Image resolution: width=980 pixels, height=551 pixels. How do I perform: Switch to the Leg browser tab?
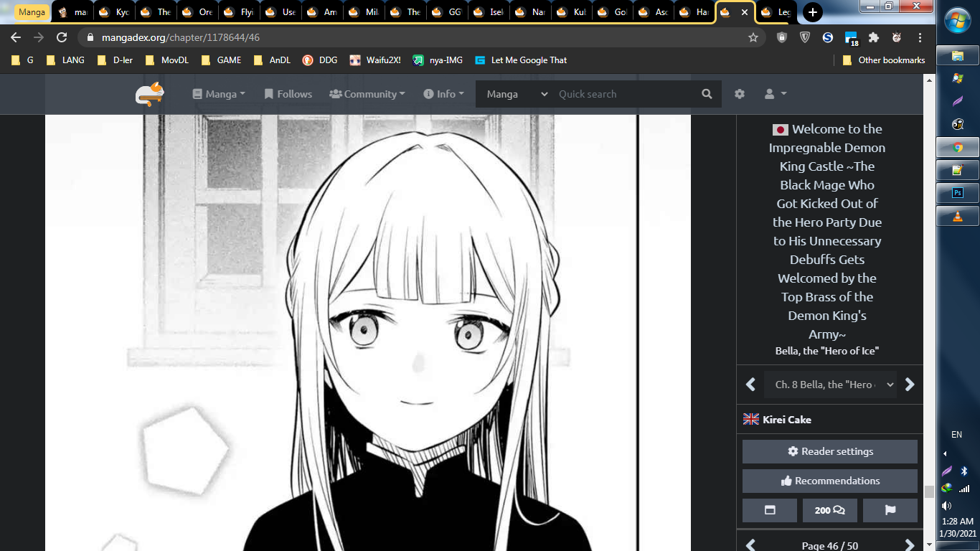point(777,12)
